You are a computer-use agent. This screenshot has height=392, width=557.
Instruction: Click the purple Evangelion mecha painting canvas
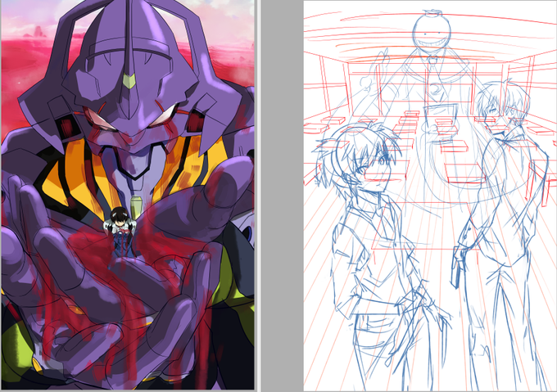pos(128,195)
